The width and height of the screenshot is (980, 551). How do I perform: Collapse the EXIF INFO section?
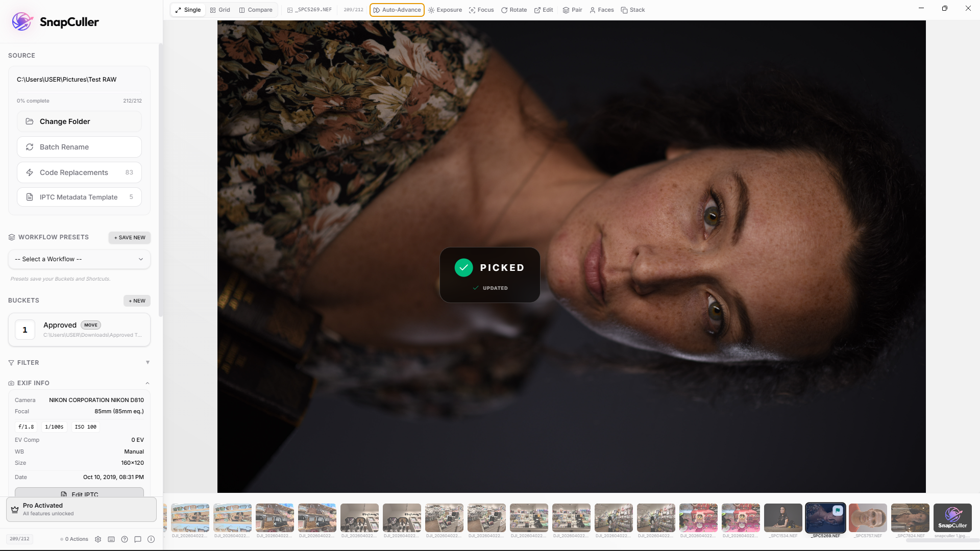(x=148, y=383)
